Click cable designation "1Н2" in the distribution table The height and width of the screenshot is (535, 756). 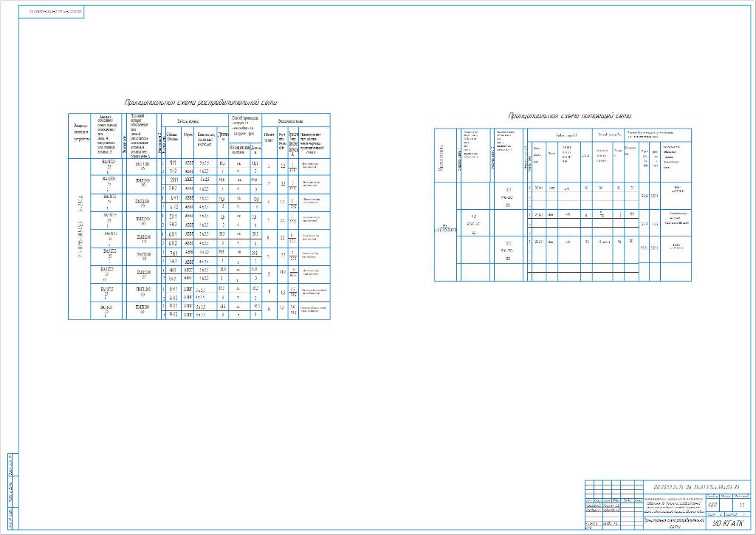point(173,171)
